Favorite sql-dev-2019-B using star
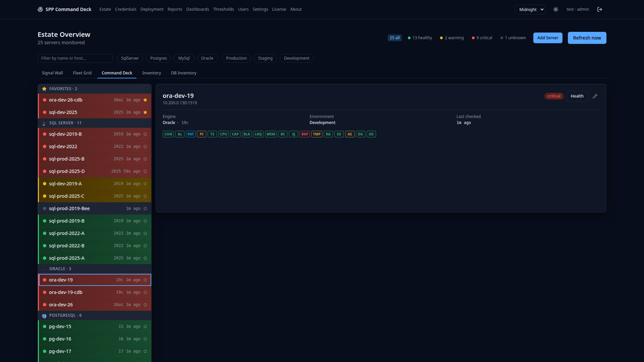The height and width of the screenshot is (362, 644). pyautogui.click(x=145, y=134)
